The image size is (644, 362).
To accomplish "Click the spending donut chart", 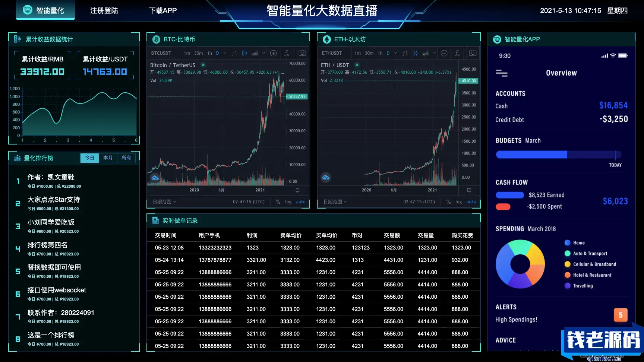I will [x=520, y=264].
